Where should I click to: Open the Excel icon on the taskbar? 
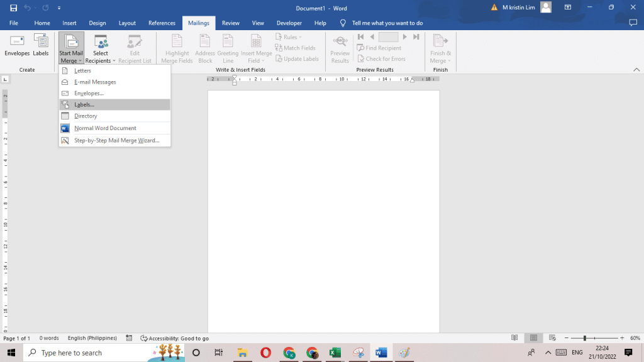point(335,353)
